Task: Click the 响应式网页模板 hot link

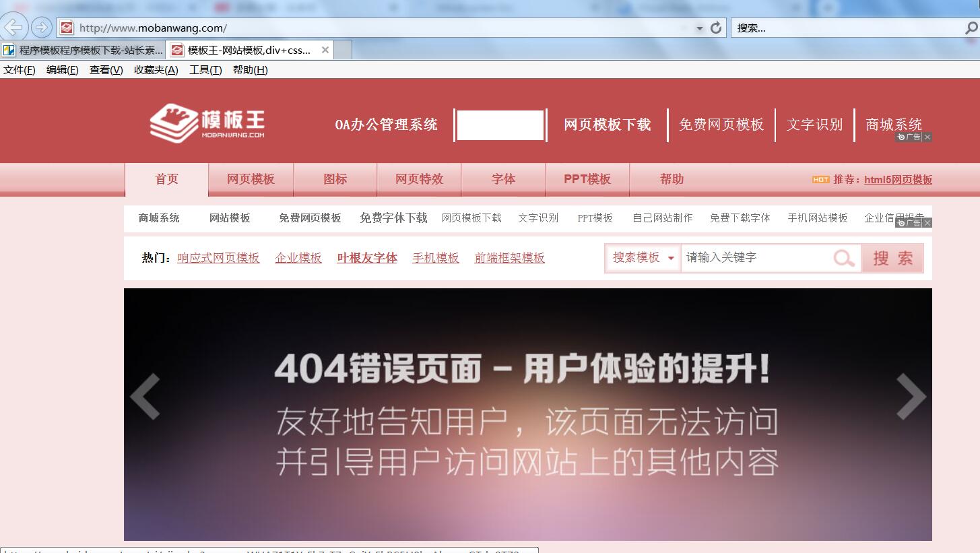Action: tap(218, 257)
